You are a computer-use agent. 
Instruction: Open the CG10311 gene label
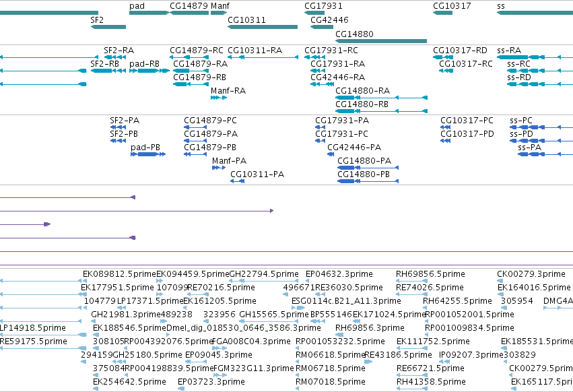pos(246,20)
